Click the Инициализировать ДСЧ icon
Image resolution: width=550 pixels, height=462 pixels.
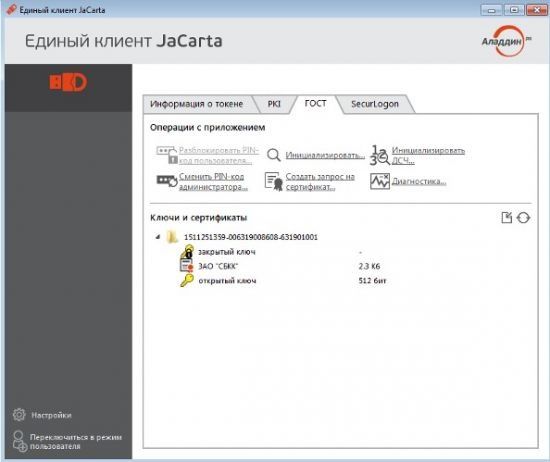380,155
